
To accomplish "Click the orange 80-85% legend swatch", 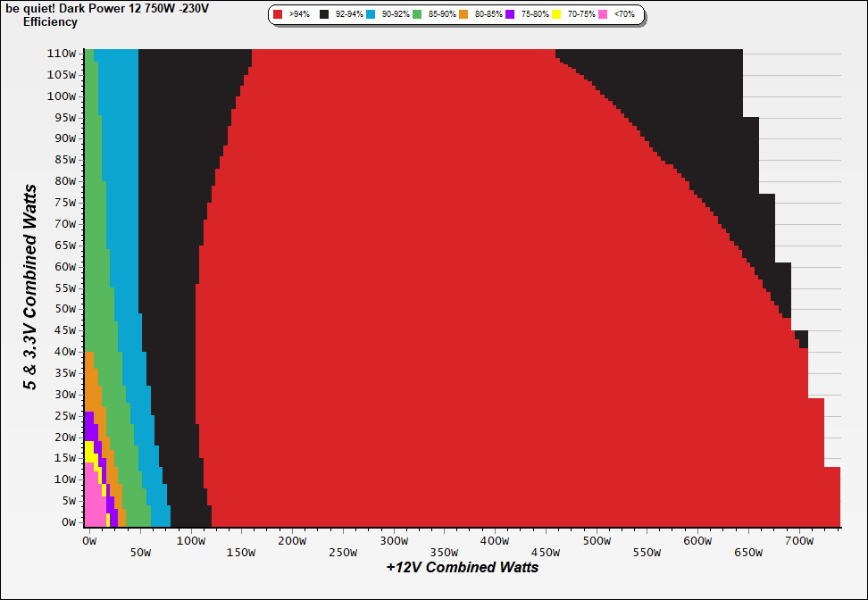I will 463,14.
